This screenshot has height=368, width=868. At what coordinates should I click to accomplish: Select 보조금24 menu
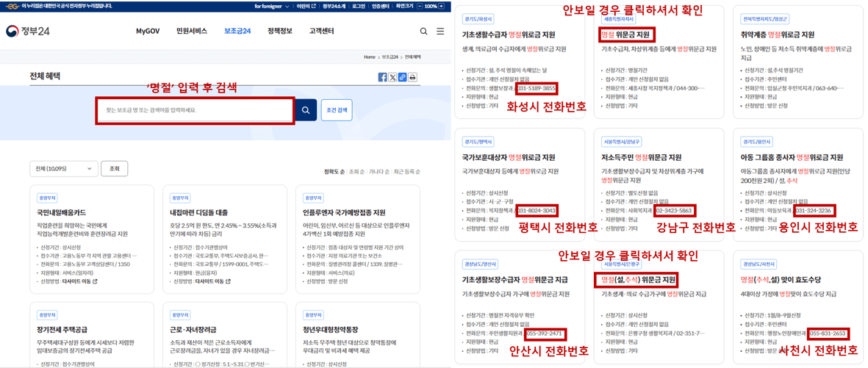237,32
